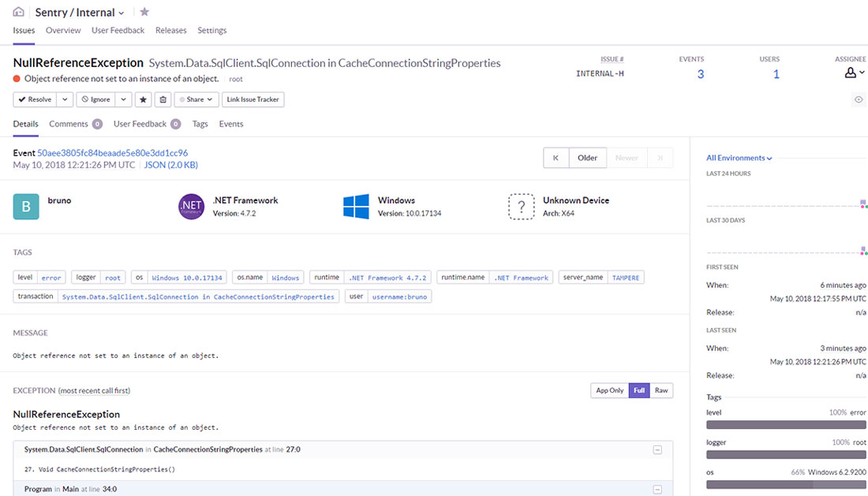The width and height of the screenshot is (868, 496).
Task: Expand the Resolve options dropdown arrow
Action: 65,99
